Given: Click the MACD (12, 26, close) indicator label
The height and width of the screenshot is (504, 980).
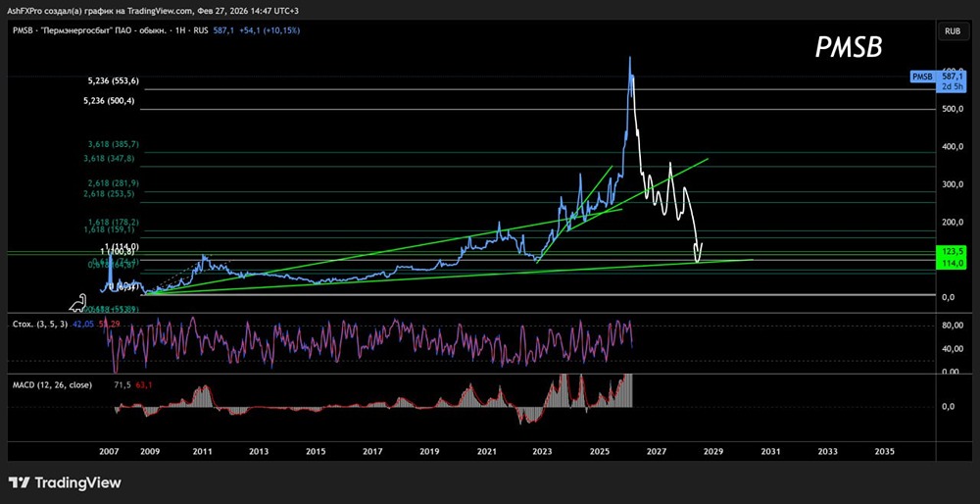Looking at the screenshot, I should [51, 384].
